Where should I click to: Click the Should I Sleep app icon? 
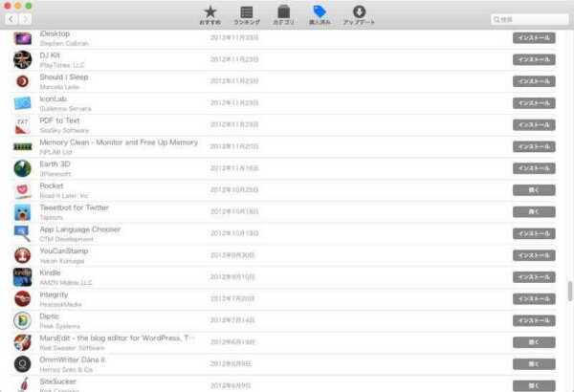tap(22, 81)
